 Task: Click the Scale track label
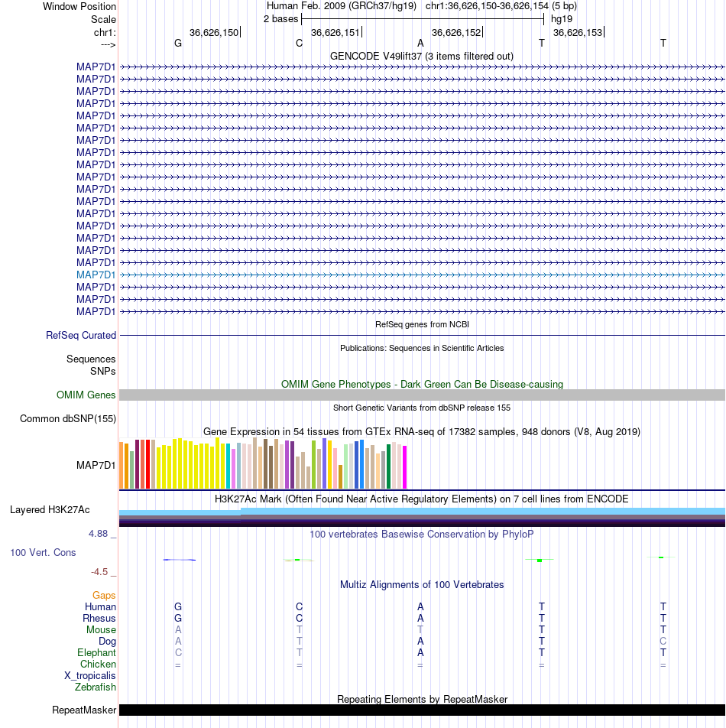click(x=103, y=20)
